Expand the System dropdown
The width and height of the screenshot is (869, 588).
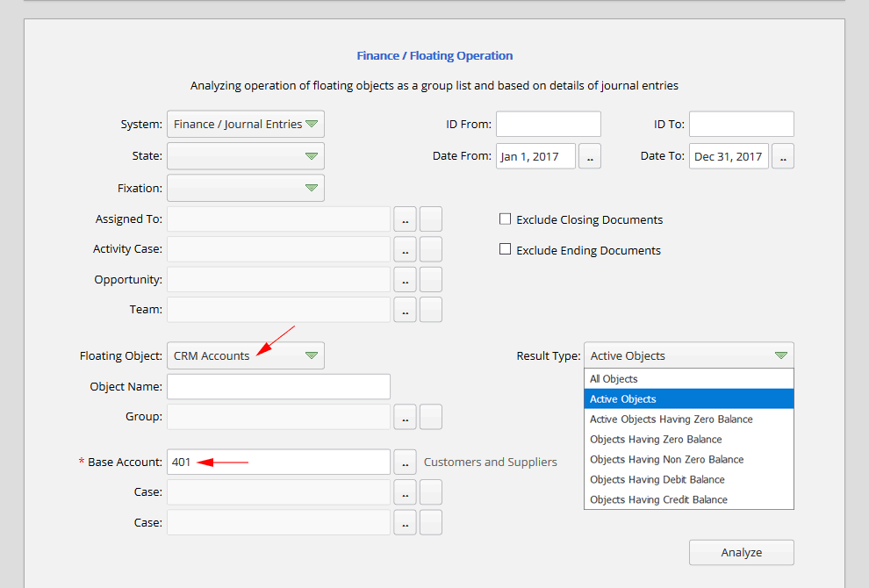pos(245,125)
